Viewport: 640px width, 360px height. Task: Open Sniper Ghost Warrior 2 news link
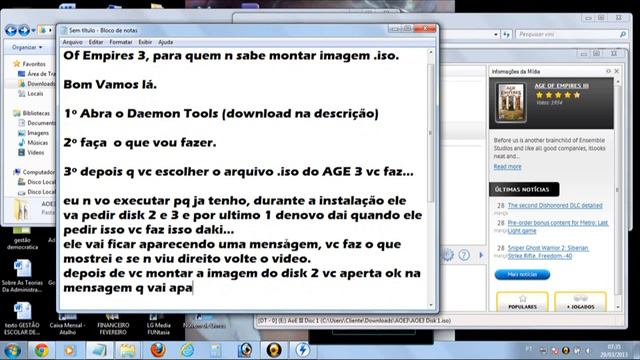[548, 252]
